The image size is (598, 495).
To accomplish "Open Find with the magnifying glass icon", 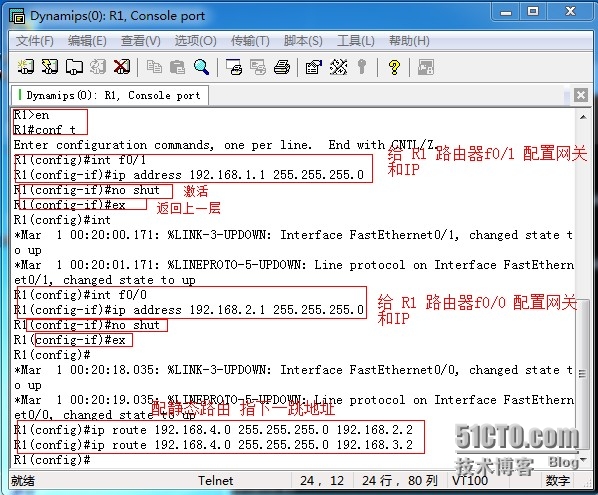I will pyautogui.click(x=201, y=67).
